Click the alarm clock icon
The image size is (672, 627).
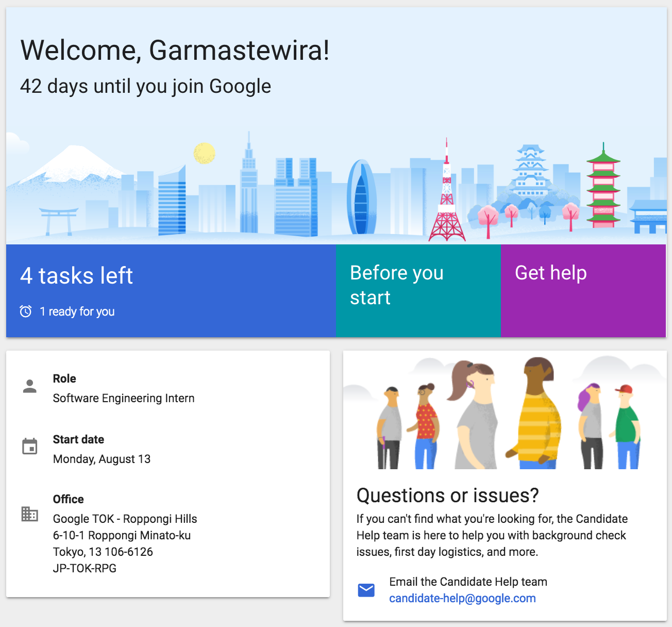click(x=26, y=311)
